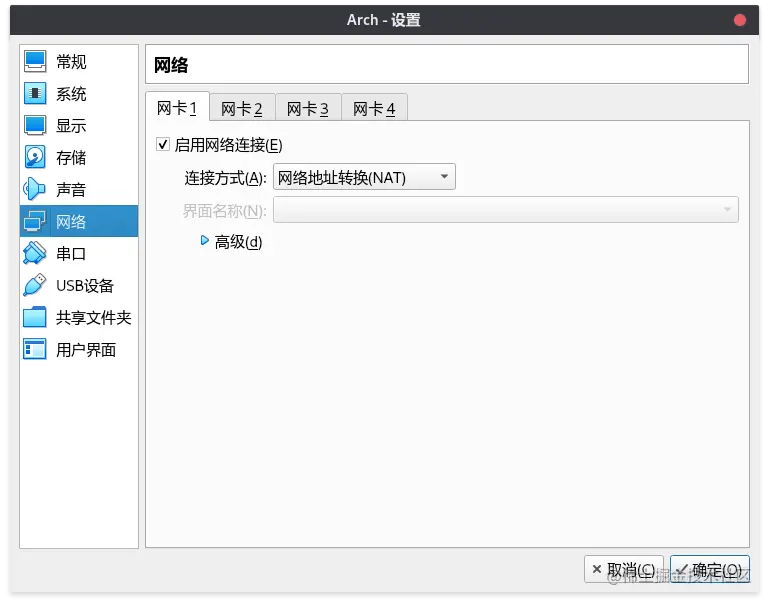769x603 pixels.
Task: Select the 用户界面 settings label
Action: click(86, 350)
